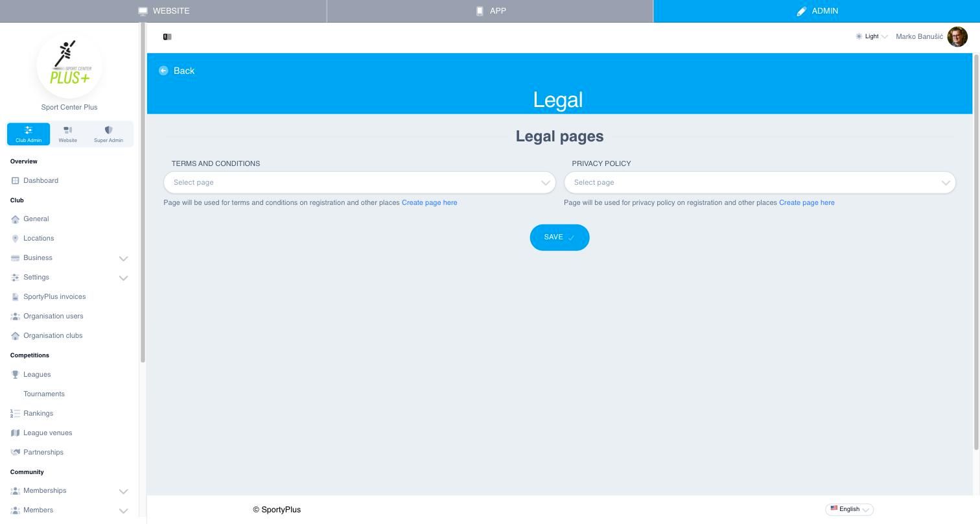Click Marko Banušić profile avatar
This screenshot has width=980, height=524.
[x=957, y=37]
